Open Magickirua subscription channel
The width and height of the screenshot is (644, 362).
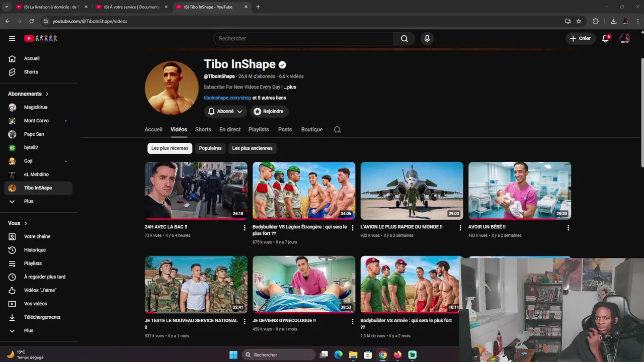[38, 107]
